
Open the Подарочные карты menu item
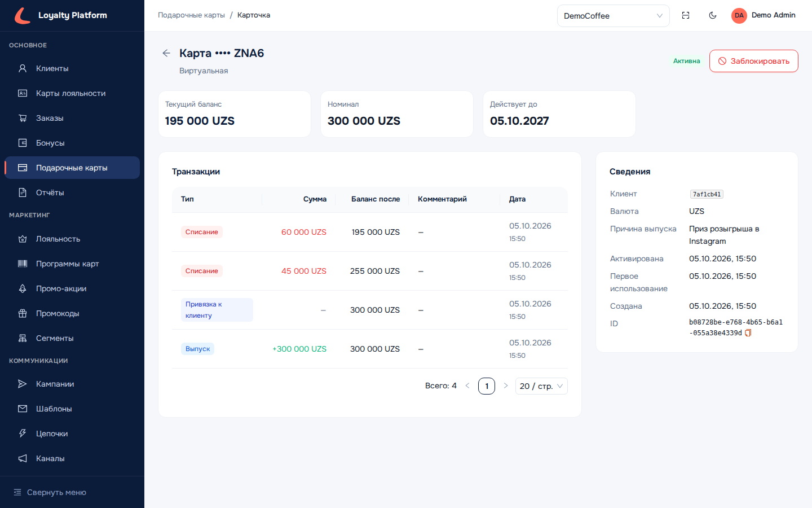pyautogui.click(x=72, y=168)
